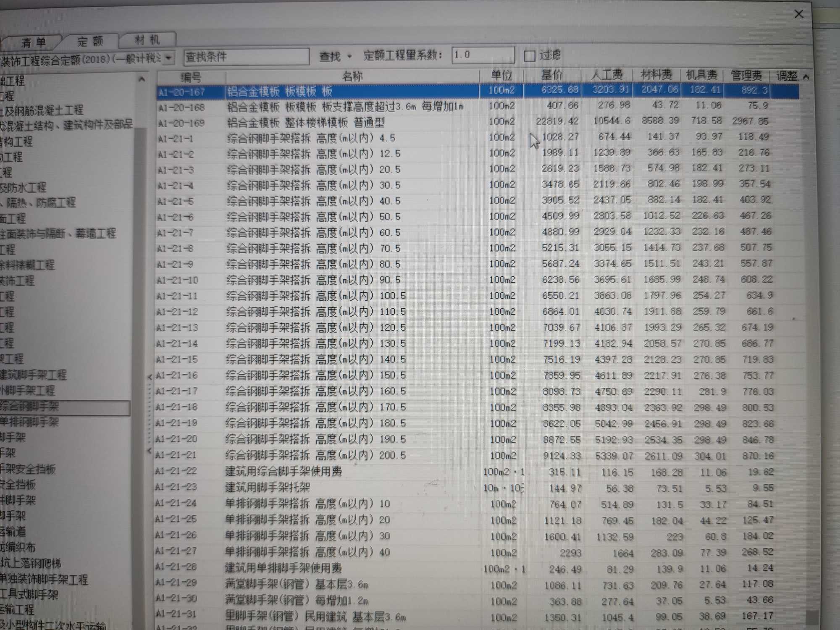840x630 pixels.
Task: Select 防水工程 tree item
Action: [x=23, y=187]
